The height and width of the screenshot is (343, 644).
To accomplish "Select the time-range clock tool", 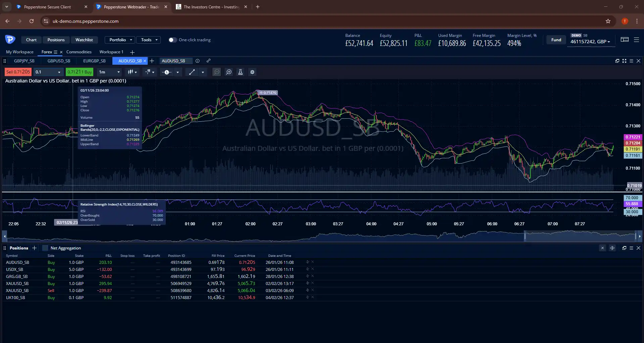I will click(x=167, y=72).
